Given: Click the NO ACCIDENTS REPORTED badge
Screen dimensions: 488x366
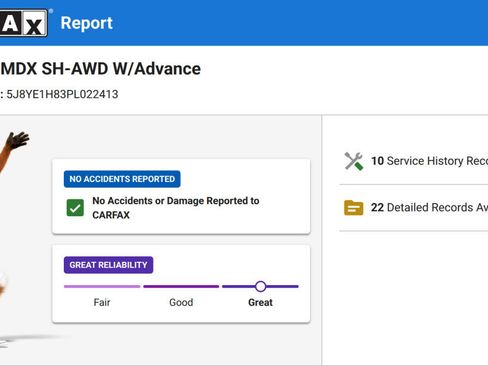Looking at the screenshot, I should click(122, 179).
